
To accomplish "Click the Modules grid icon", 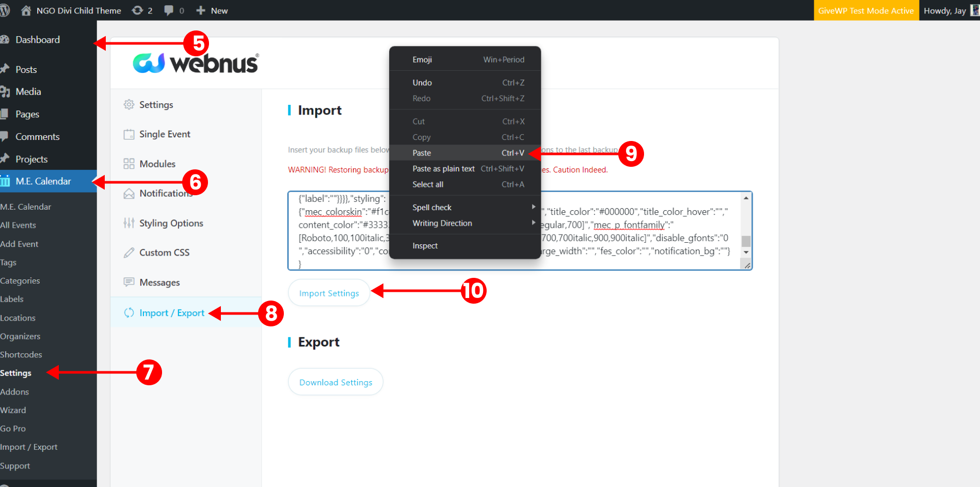I will (x=129, y=164).
